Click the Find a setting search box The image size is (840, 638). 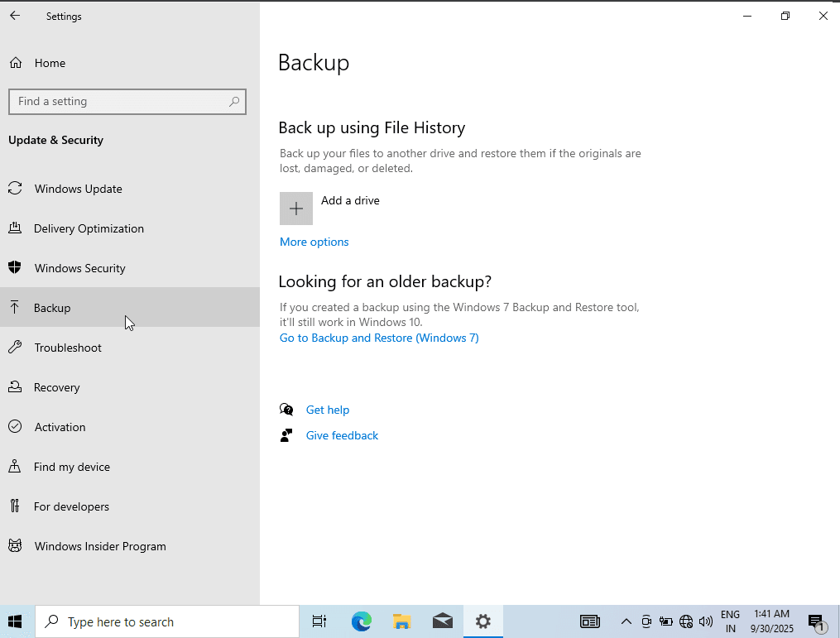[127, 101]
